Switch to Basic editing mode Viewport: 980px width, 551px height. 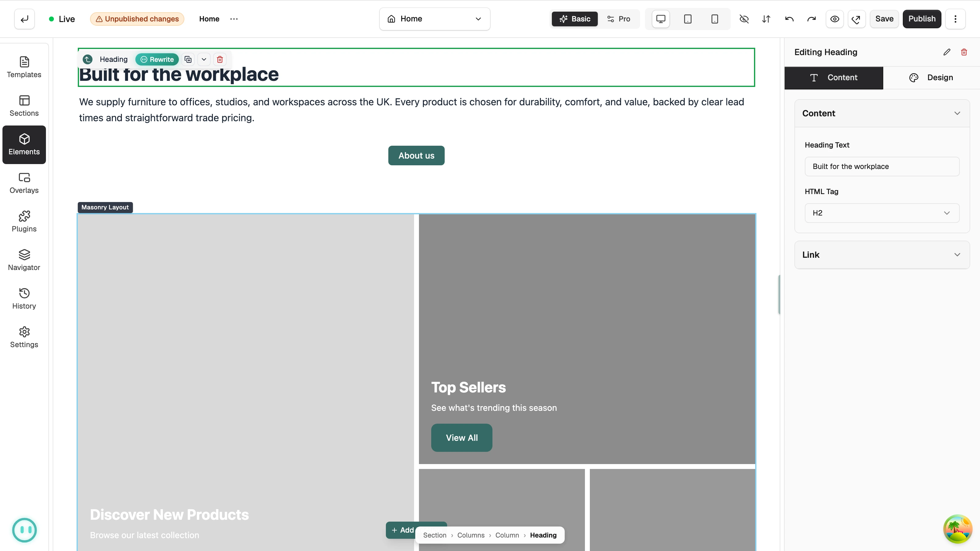pyautogui.click(x=575, y=19)
